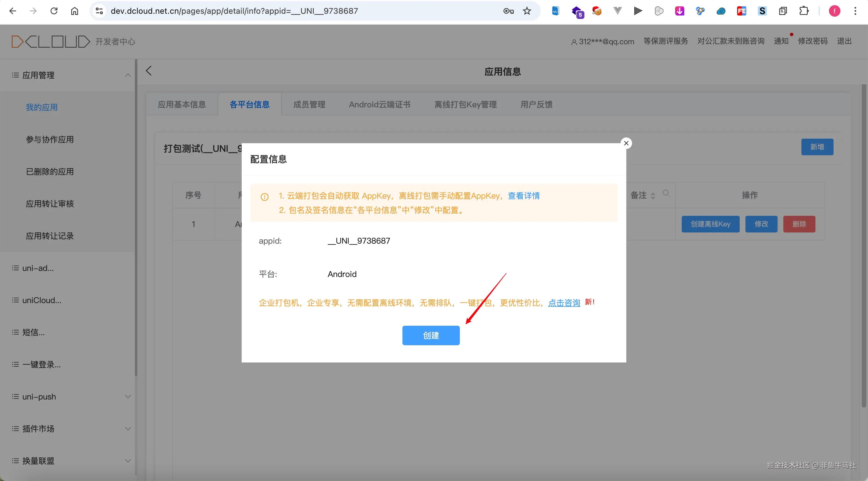Switch to the 成员管理 tab
This screenshot has height=481, width=868.
click(309, 104)
